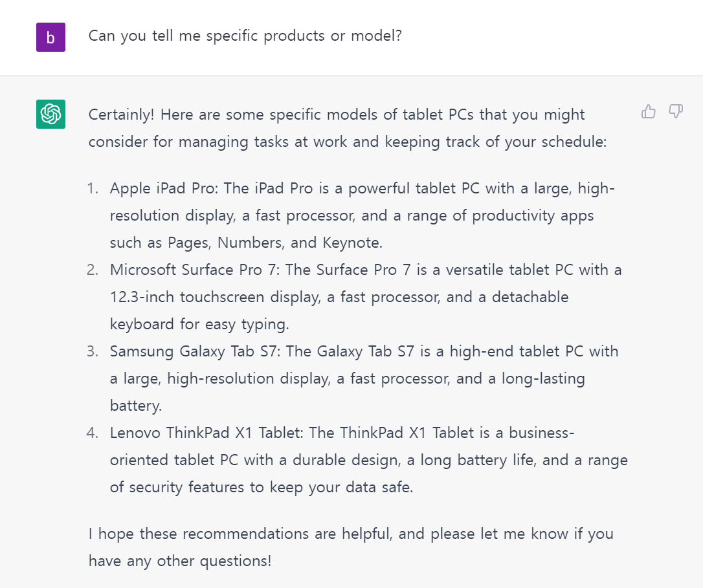Click the list number 2 marker

pos(93,270)
